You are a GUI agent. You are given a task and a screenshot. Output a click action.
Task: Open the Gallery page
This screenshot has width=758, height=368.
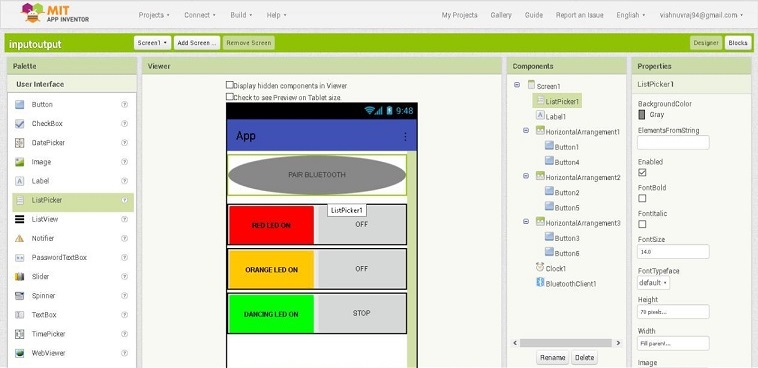click(501, 15)
